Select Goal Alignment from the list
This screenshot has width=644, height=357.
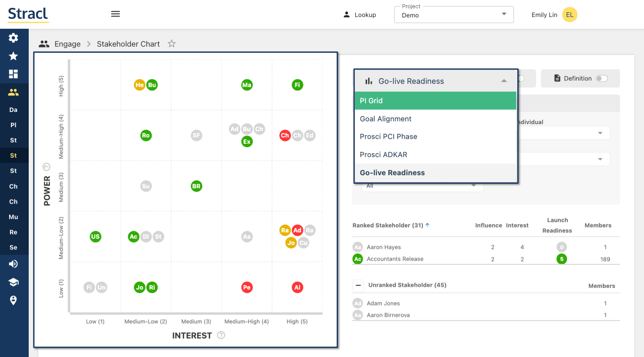(386, 119)
